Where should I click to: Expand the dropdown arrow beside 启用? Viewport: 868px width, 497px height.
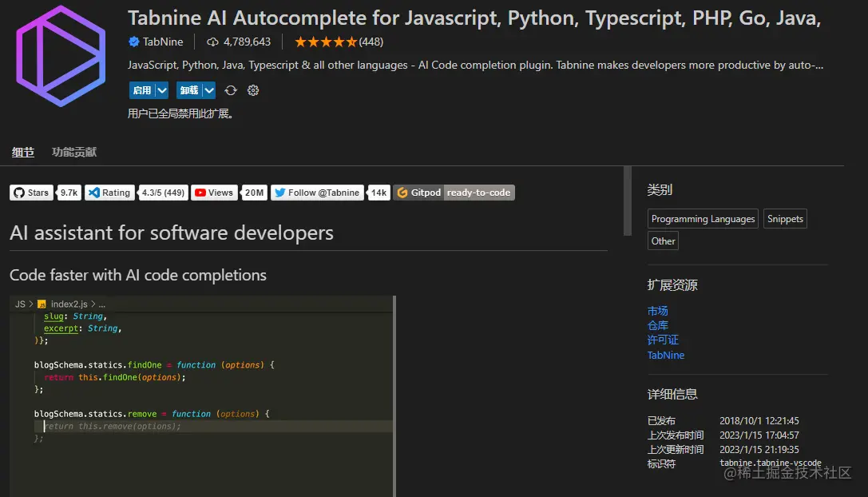tap(161, 90)
